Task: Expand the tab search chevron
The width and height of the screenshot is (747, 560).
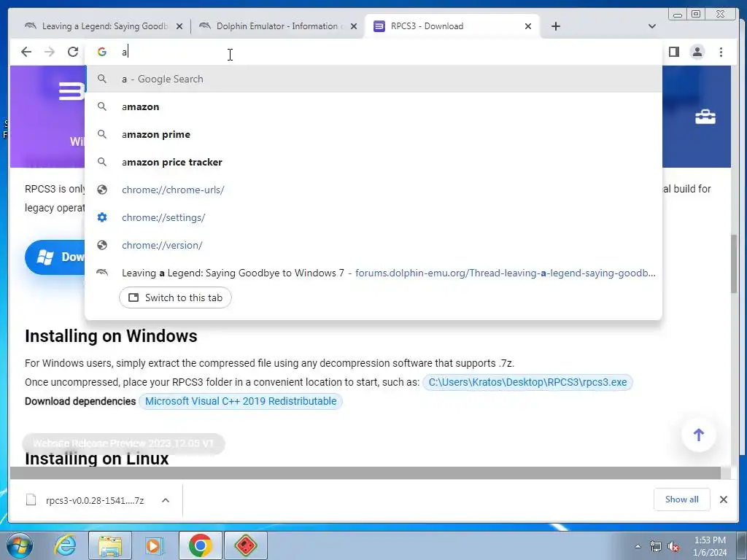Action: [652, 26]
